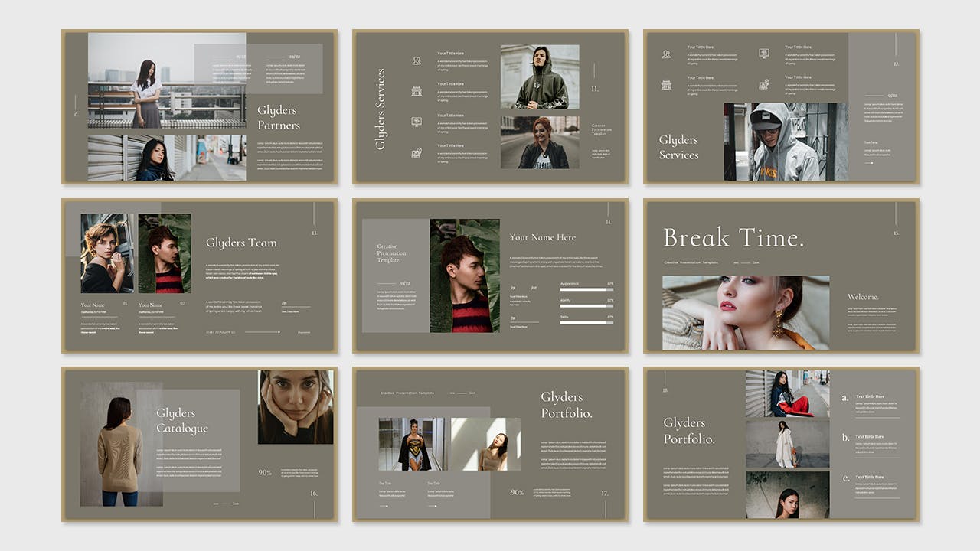The image size is (980, 551).
Task: Click the Your Name Here heading
Action: (x=543, y=237)
